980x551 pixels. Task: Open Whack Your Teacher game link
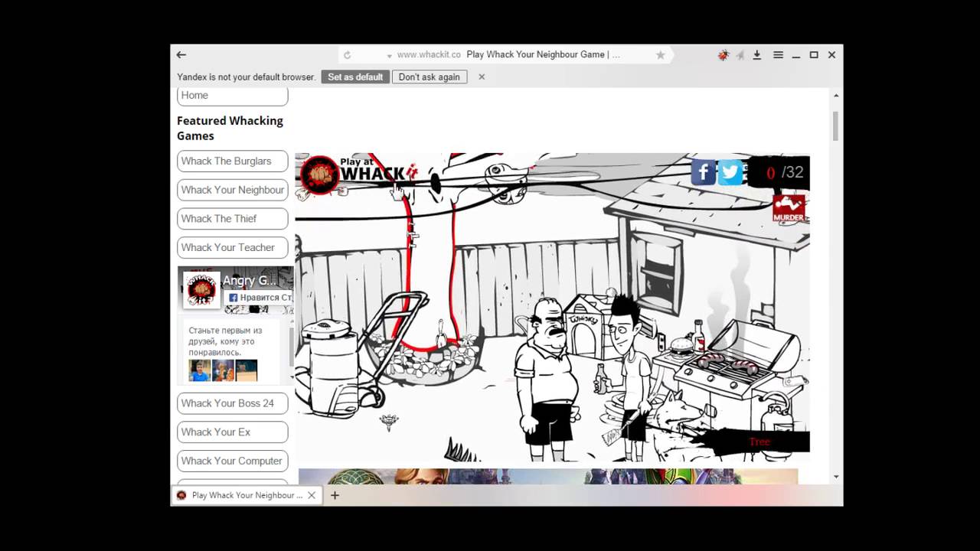pos(233,248)
